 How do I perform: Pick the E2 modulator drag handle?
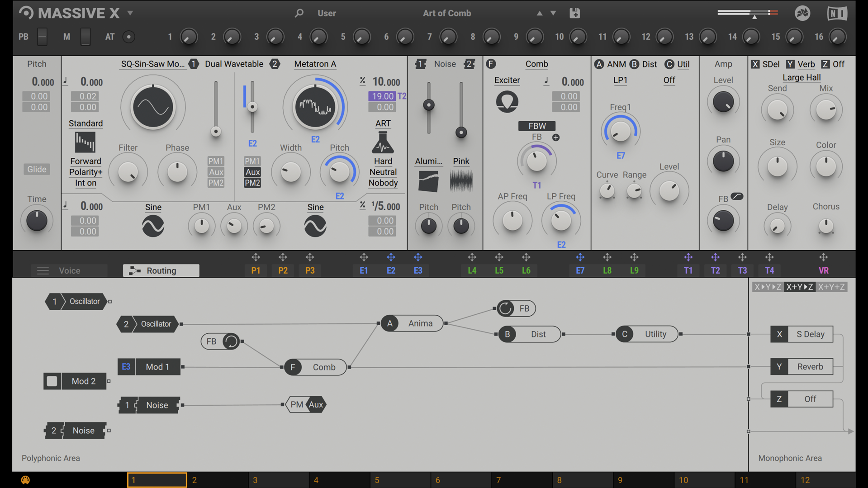[391, 257]
